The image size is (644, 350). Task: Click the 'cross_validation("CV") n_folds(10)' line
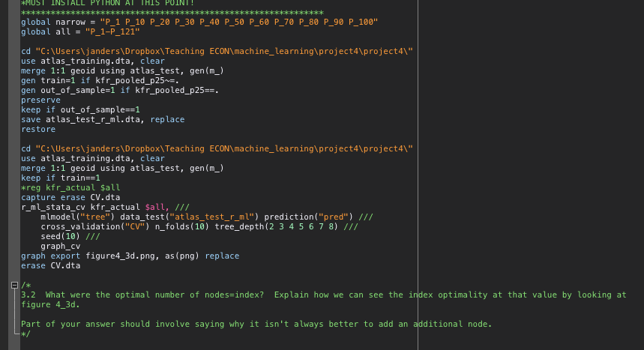[199, 227]
